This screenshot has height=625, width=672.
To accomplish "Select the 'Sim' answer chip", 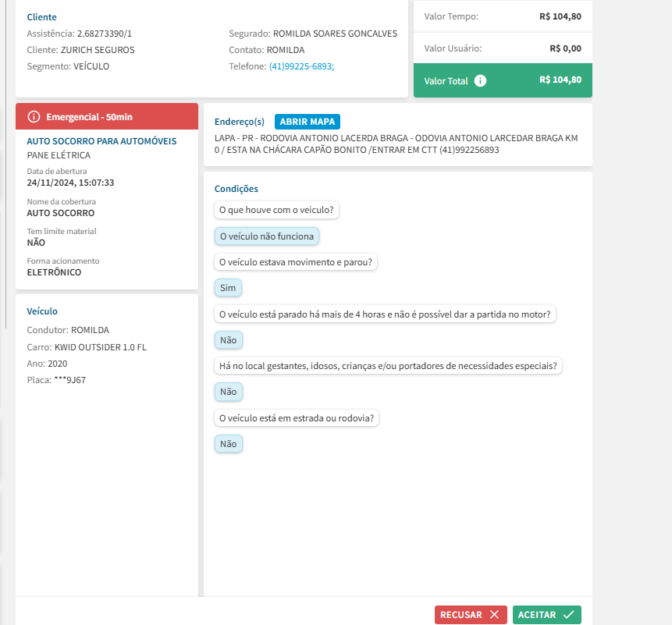I will (228, 288).
